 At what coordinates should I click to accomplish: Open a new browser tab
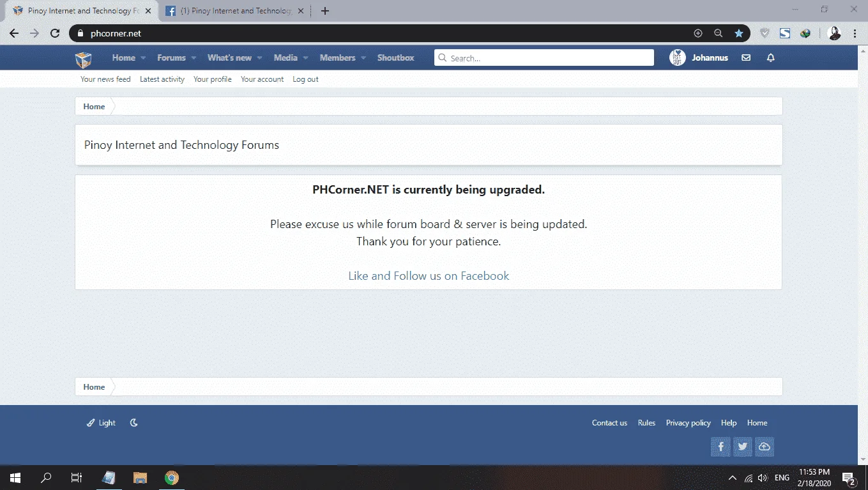tap(324, 11)
